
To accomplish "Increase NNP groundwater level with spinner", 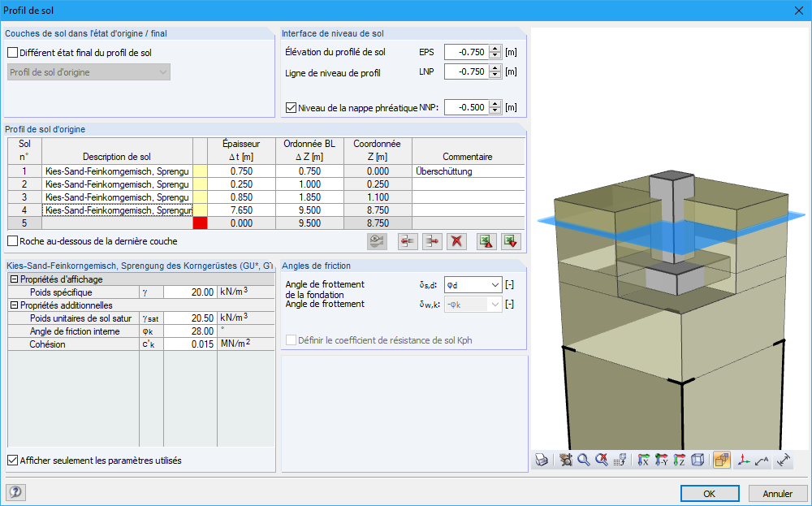I will [x=495, y=104].
